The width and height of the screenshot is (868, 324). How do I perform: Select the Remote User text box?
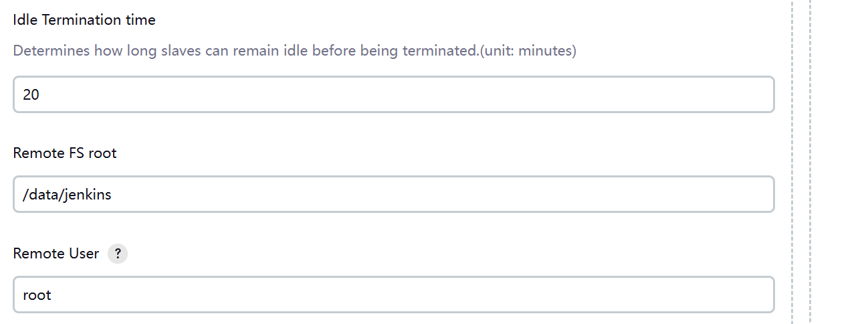pos(393,295)
